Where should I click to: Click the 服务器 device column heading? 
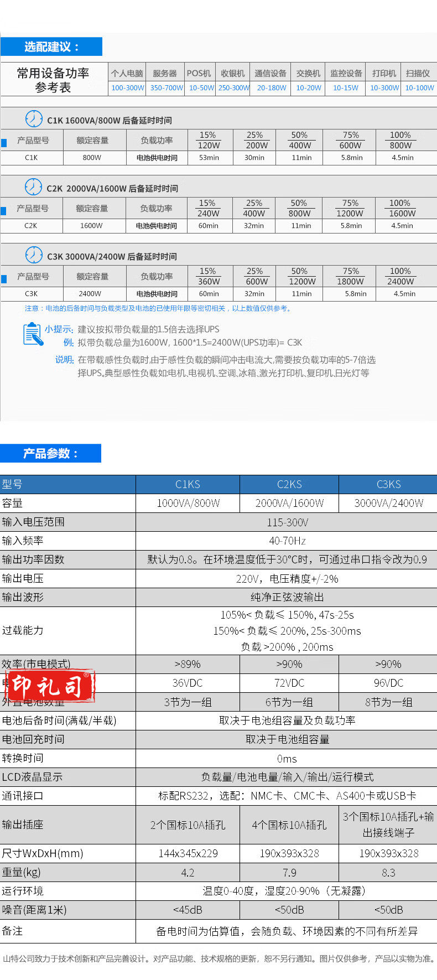[x=165, y=73]
